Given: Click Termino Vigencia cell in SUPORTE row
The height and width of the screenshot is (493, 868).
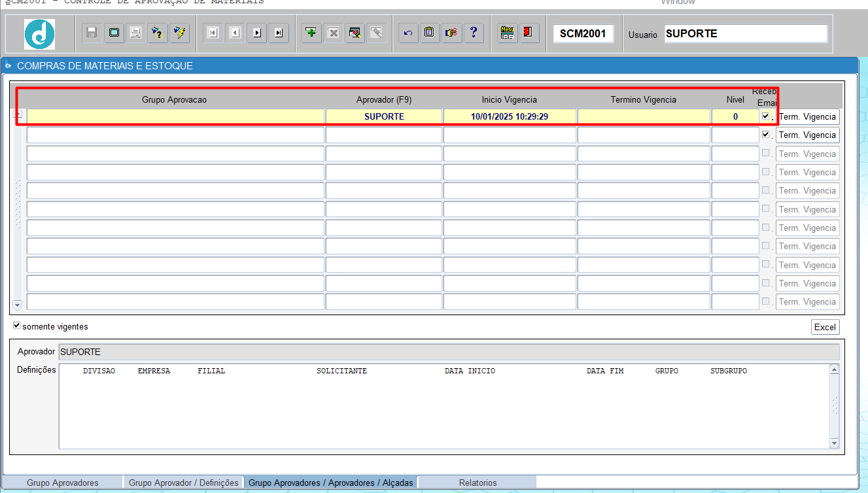Looking at the screenshot, I should 644,116.
